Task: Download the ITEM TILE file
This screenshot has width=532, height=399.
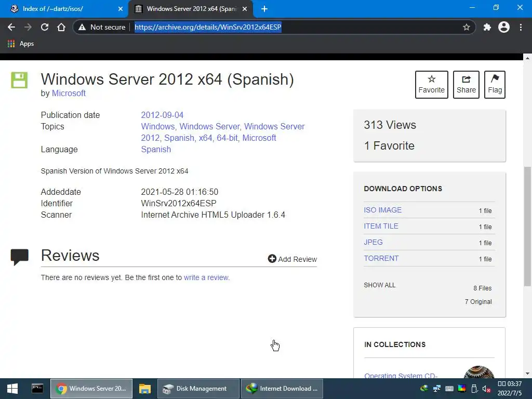Action: [381, 226]
